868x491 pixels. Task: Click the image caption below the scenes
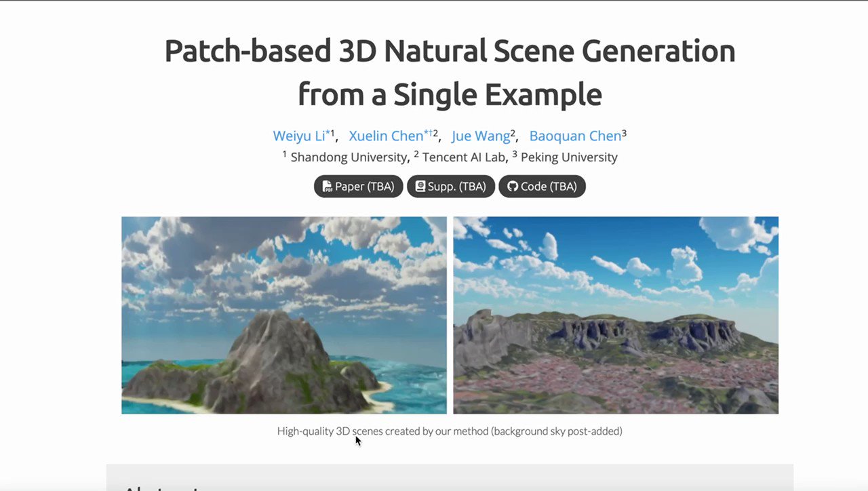(x=450, y=431)
